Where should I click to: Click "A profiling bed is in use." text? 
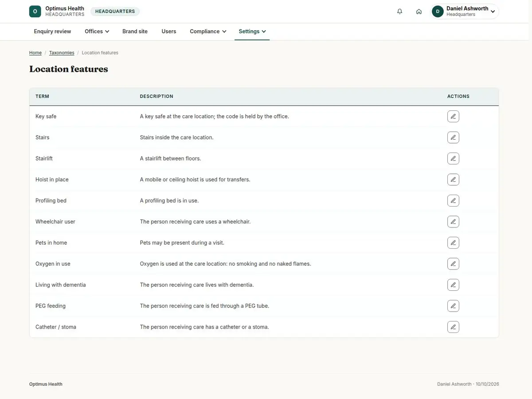coord(169,201)
